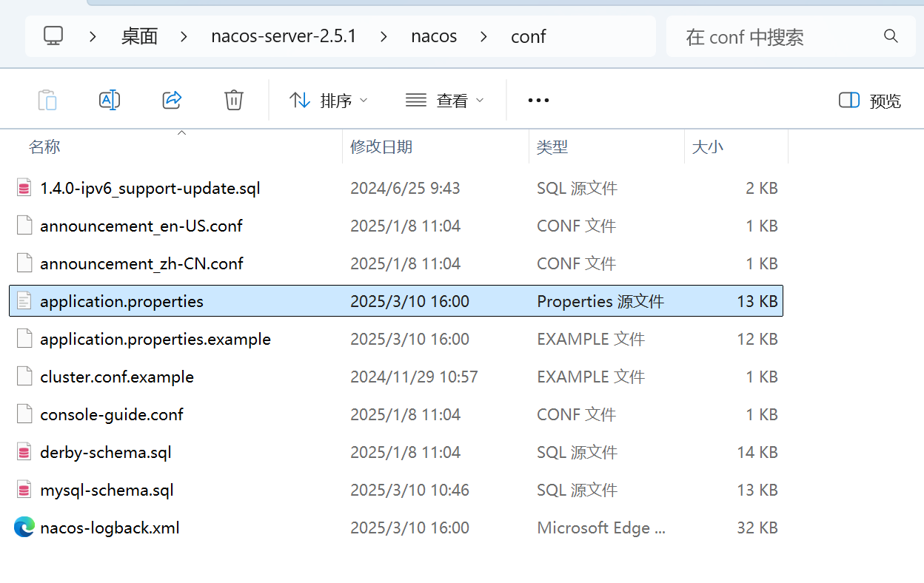Image resolution: width=924 pixels, height=583 pixels.
Task: Select file console-guide.conf
Action: (x=112, y=414)
